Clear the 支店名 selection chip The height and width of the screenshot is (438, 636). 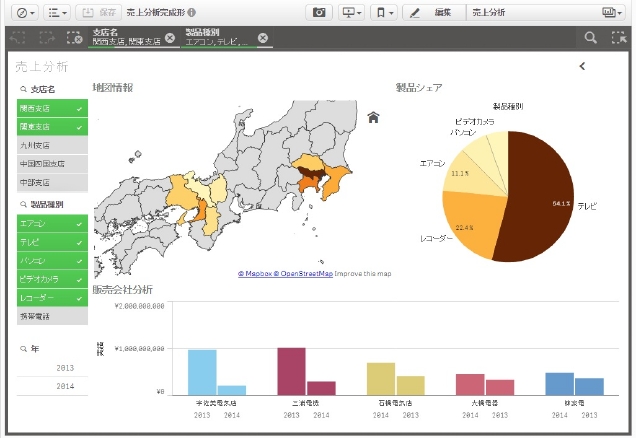(x=169, y=38)
